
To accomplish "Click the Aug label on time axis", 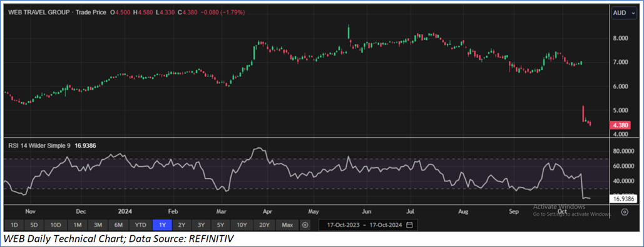I will click(x=463, y=212).
